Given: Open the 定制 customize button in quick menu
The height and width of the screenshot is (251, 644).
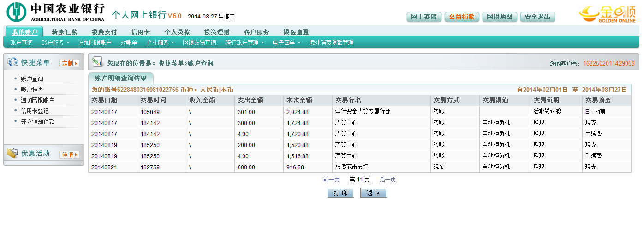Looking at the screenshot, I should click(69, 63).
